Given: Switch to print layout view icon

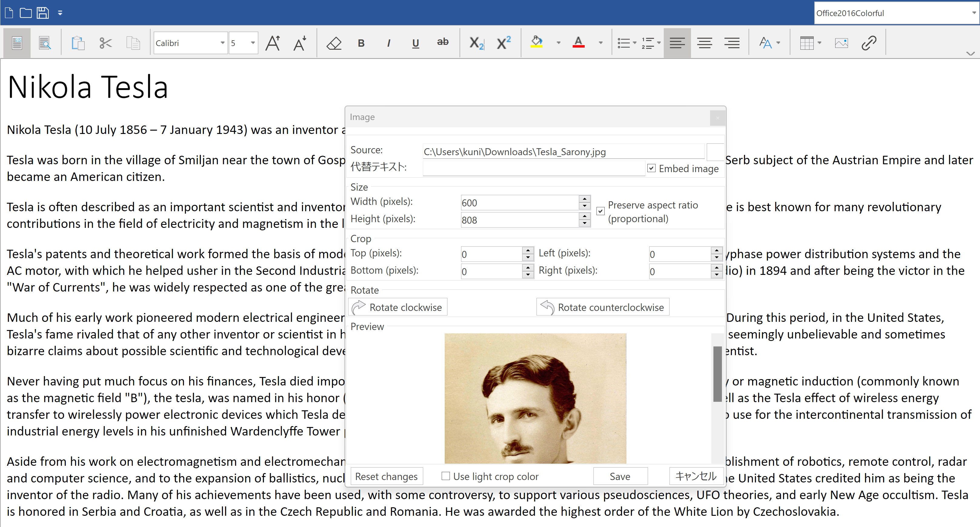Looking at the screenshot, I should (x=17, y=43).
